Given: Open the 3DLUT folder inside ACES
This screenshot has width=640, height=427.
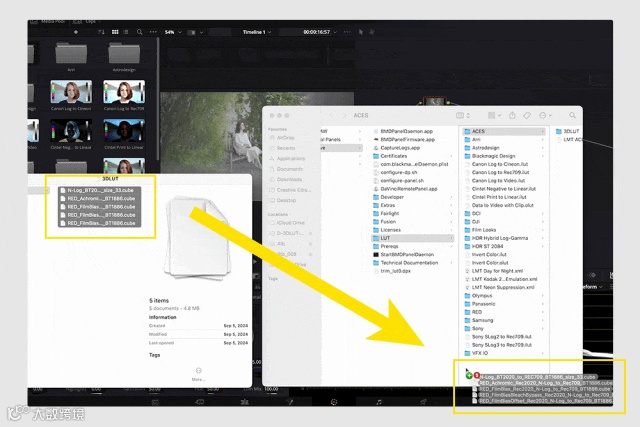Looking at the screenshot, I should [568, 131].
